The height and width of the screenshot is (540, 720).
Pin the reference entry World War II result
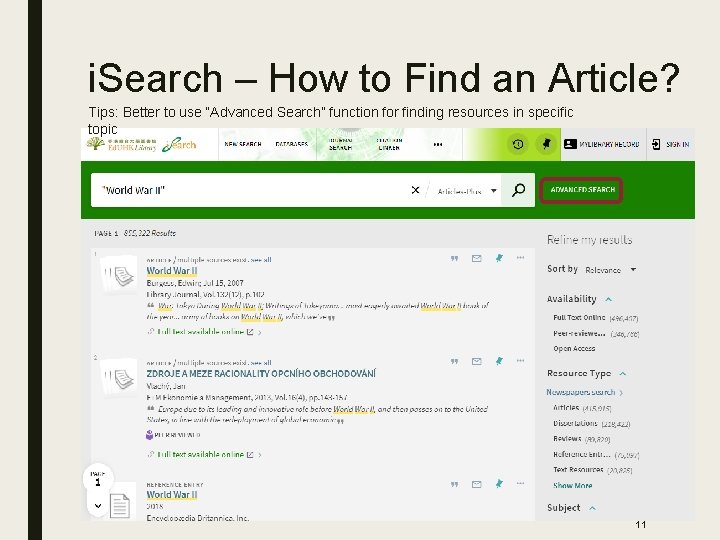point(499,484)
